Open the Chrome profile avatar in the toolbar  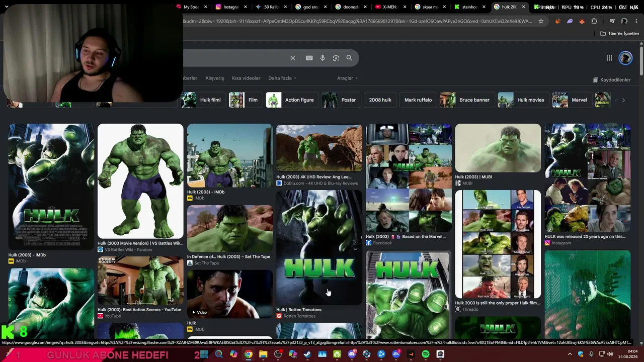pyautogui.click(x=624, y=21)
